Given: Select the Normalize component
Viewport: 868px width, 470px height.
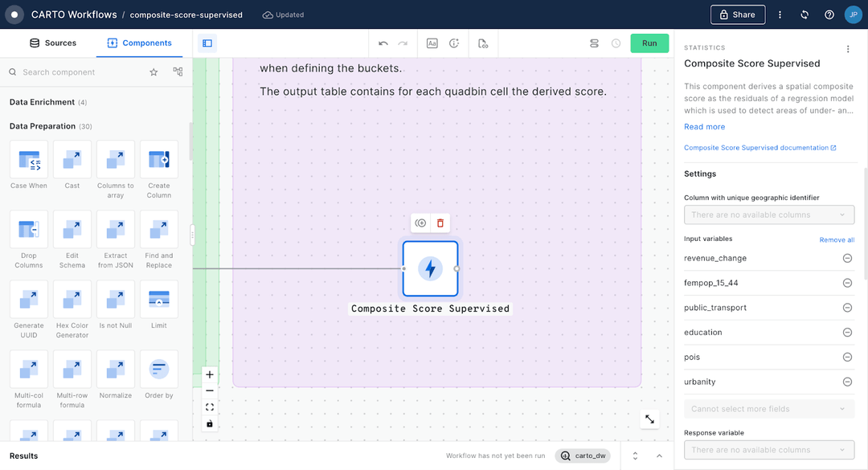Looking at the screenshot, I should click(x=115, y=370).
